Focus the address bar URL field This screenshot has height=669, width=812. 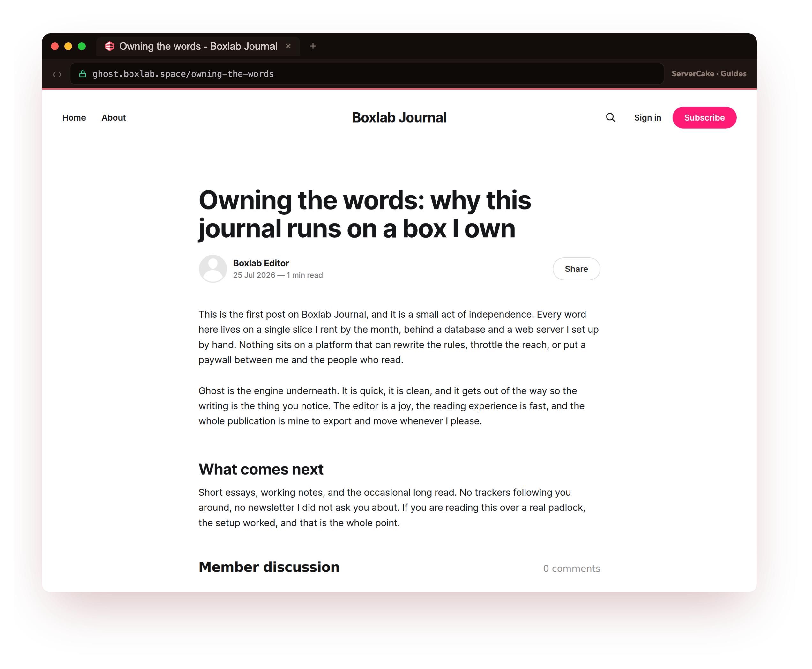[367, 74]
